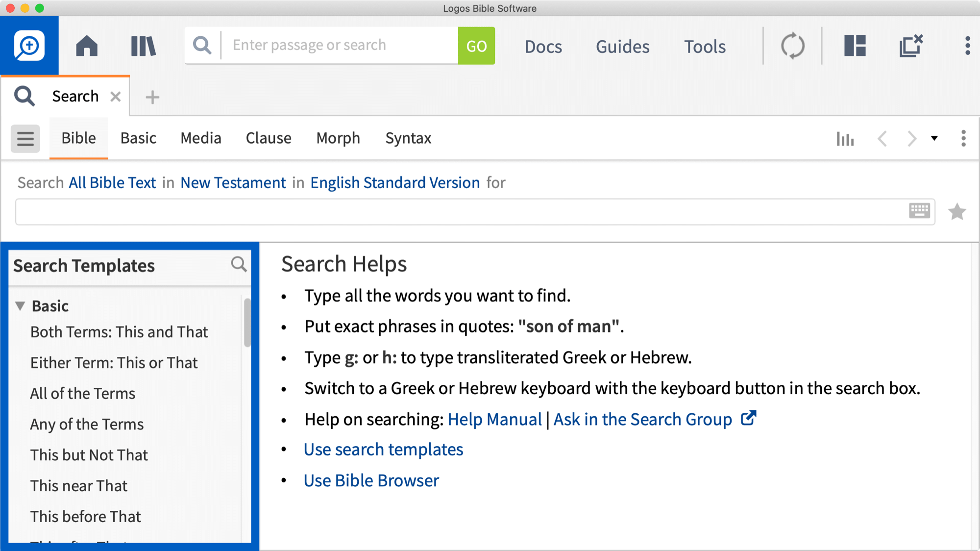980x551 pixels.
Task: Switch to the Morph search tab
Action: point(338,138)
